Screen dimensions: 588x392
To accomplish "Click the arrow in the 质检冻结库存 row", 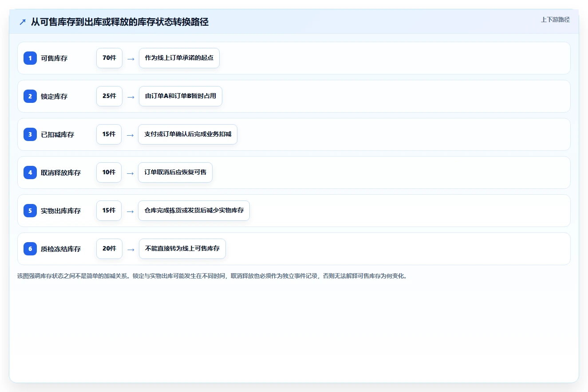I will tap(130, 249).
